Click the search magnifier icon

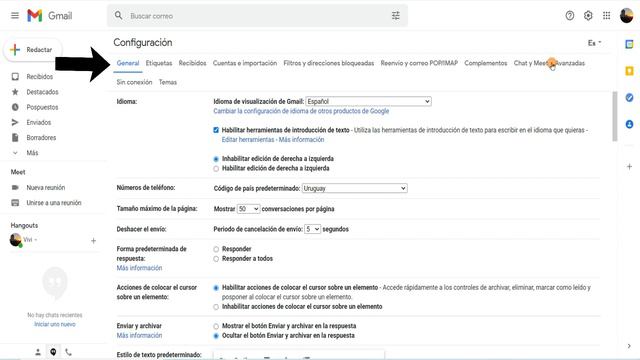tap(118, 16)
